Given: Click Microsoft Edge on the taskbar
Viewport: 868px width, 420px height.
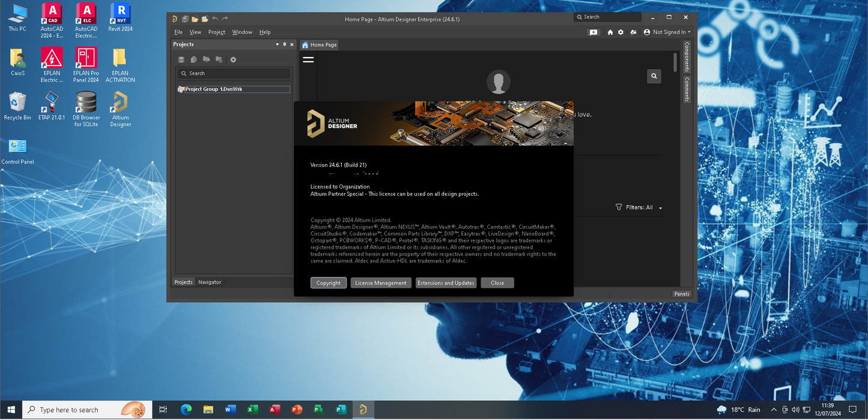Looking at the screenshot, I should [x=186, y=410].
